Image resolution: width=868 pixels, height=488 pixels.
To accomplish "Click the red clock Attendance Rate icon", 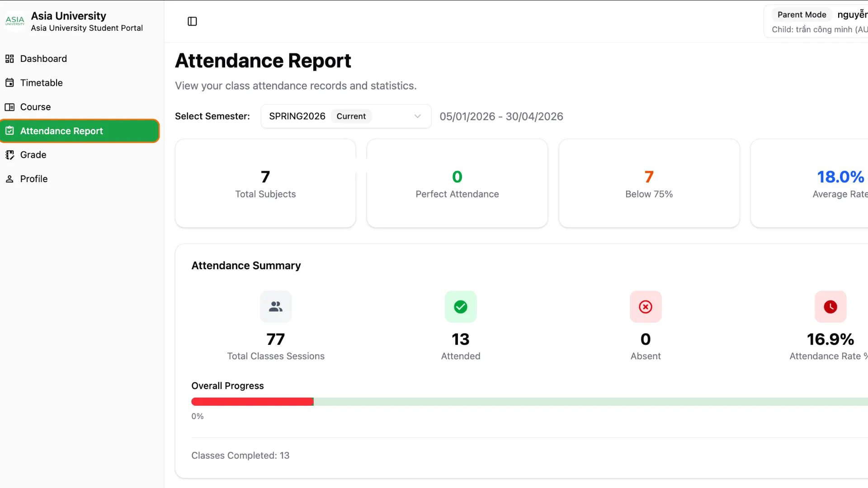I will pos(830,307).
